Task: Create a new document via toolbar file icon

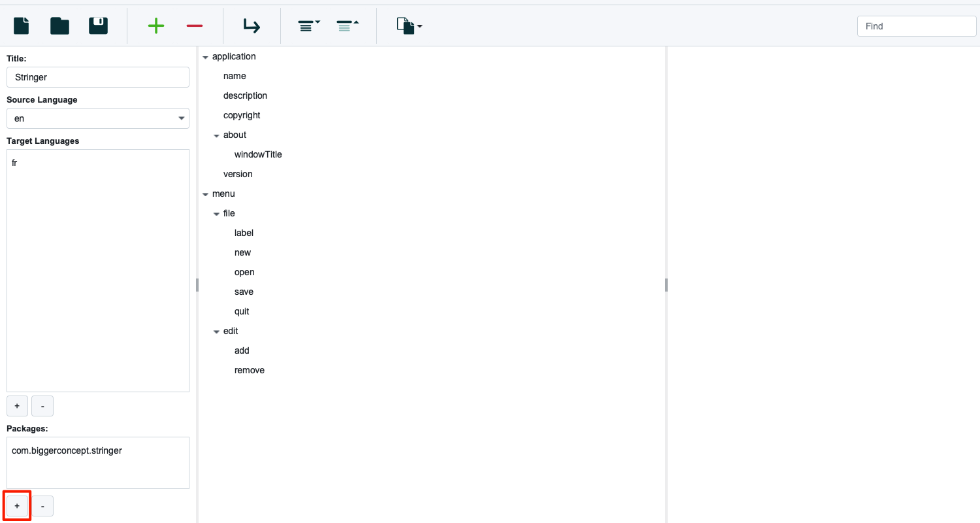Action: [x=22, y=26]
